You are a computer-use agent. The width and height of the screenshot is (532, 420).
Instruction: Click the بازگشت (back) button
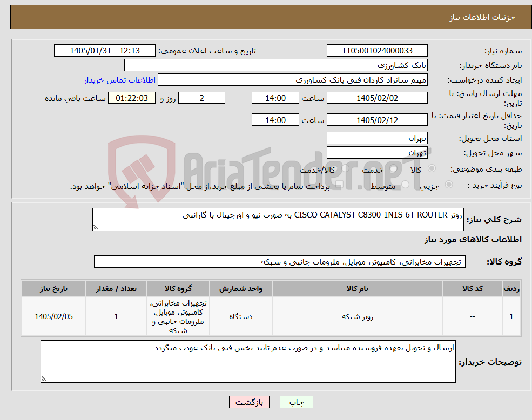pyautogui.click(x=249, y=402)
